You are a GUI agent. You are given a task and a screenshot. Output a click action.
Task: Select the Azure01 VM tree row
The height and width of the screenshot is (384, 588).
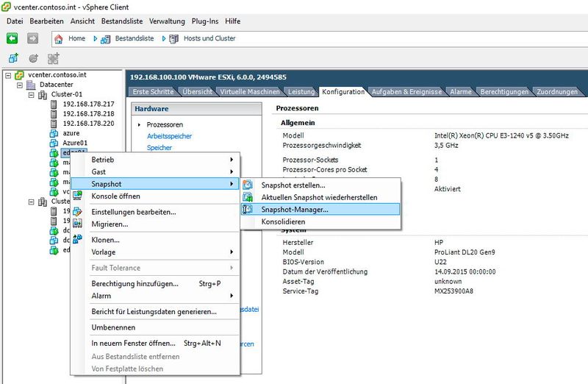(x=75, y=143)
